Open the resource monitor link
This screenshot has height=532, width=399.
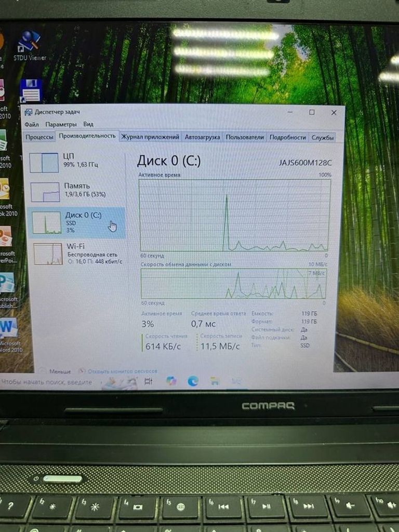[119, 371]
